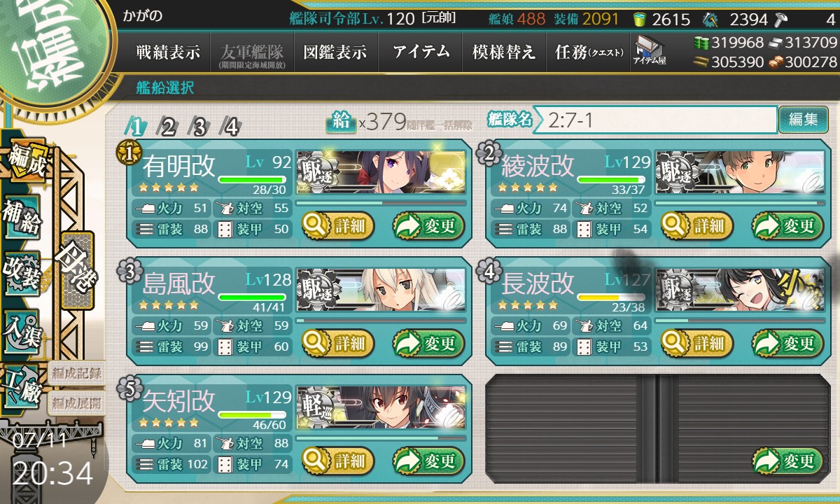Open the 図鑑表示 menu item
The height and width of the screenshot is (504, 840).
tap(335, 52)
